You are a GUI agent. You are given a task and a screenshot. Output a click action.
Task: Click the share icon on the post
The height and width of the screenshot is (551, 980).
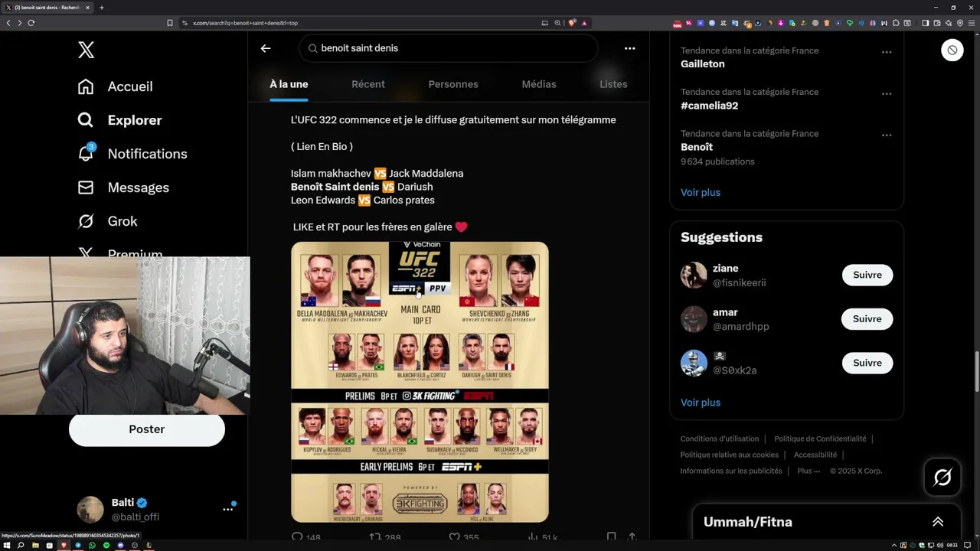(632, 537)
